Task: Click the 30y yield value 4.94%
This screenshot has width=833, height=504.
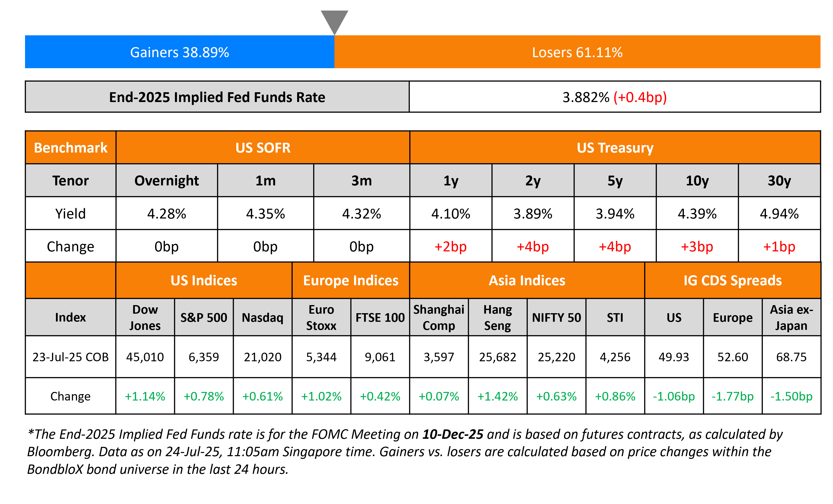Action: click(x=779, y=214)
